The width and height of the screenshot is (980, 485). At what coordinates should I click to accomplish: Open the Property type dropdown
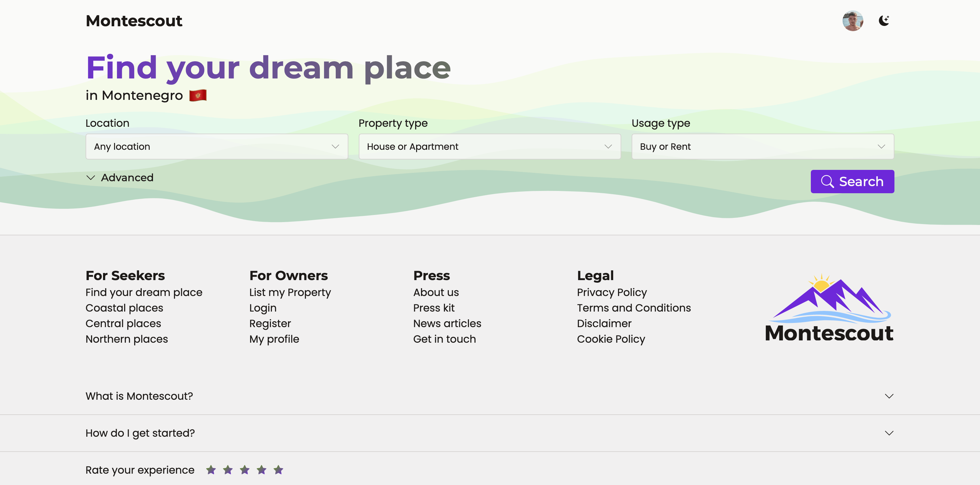[x=490, y=147]
